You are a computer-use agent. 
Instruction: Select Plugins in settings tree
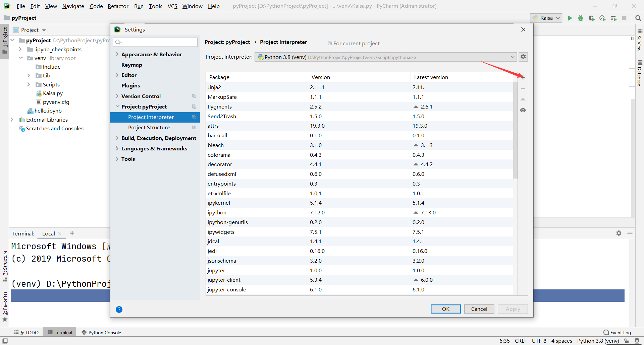point(131,85)
